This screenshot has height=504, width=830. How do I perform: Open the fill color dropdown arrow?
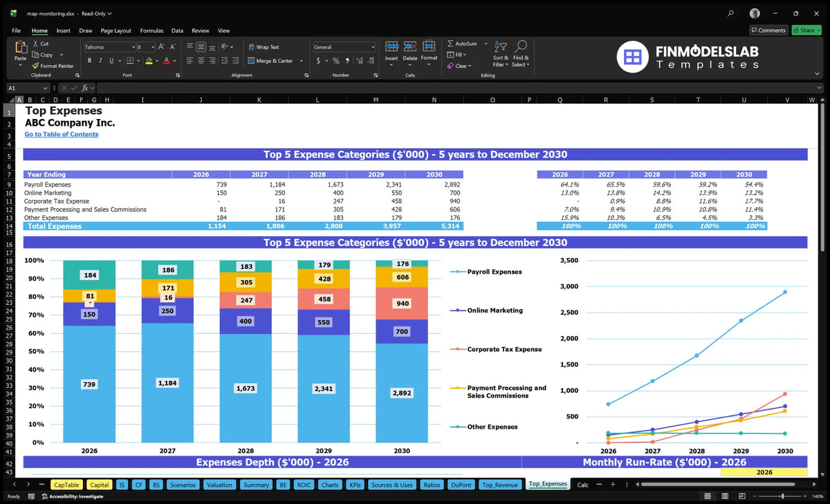point(156,61)
